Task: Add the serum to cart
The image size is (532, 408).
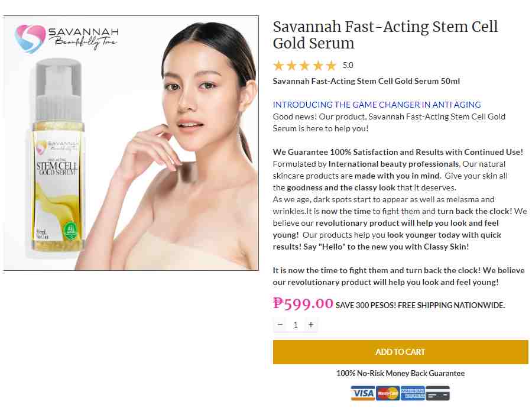Action: [400, 352]
